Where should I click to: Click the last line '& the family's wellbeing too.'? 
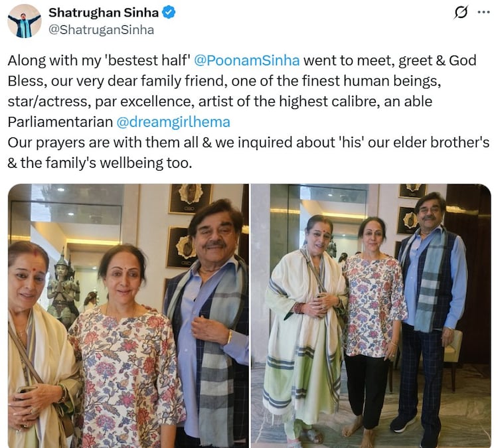click(x=100, y=163)
